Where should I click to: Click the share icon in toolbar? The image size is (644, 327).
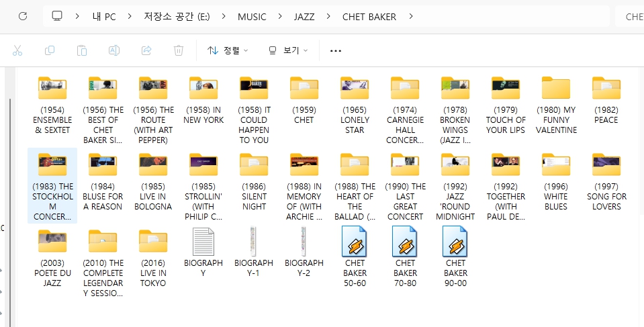(x=146, y=50)
